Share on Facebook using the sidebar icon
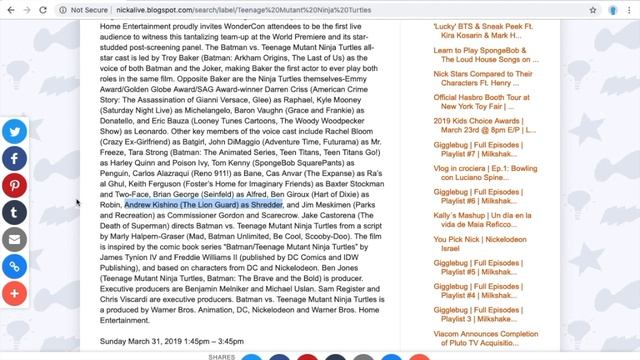 pos(15,158)
